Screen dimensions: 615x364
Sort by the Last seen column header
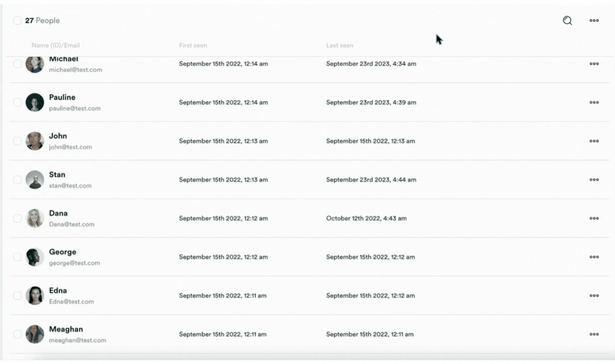pyautogui.click(x=339, y=45)
